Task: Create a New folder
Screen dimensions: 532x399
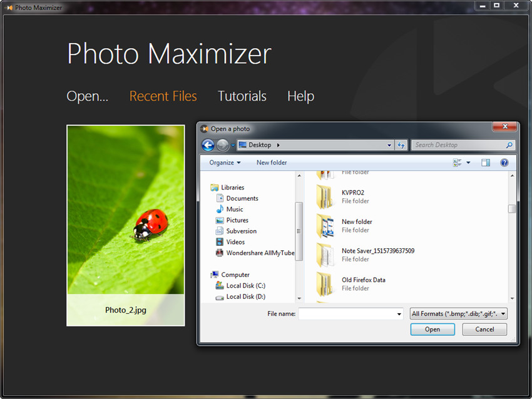Action: pos(272,163)
